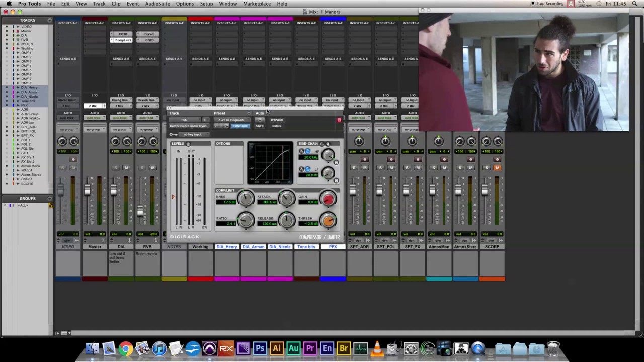The height and width of the screenshot is (362, 644).
Task: Click the Apple menu icon
Action: coord(9,4)
